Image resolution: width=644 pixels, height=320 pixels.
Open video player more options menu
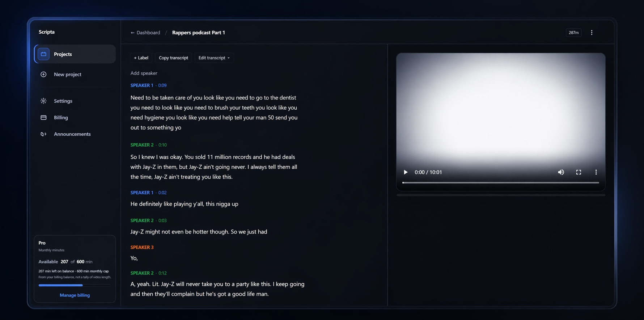pos(596,172)
